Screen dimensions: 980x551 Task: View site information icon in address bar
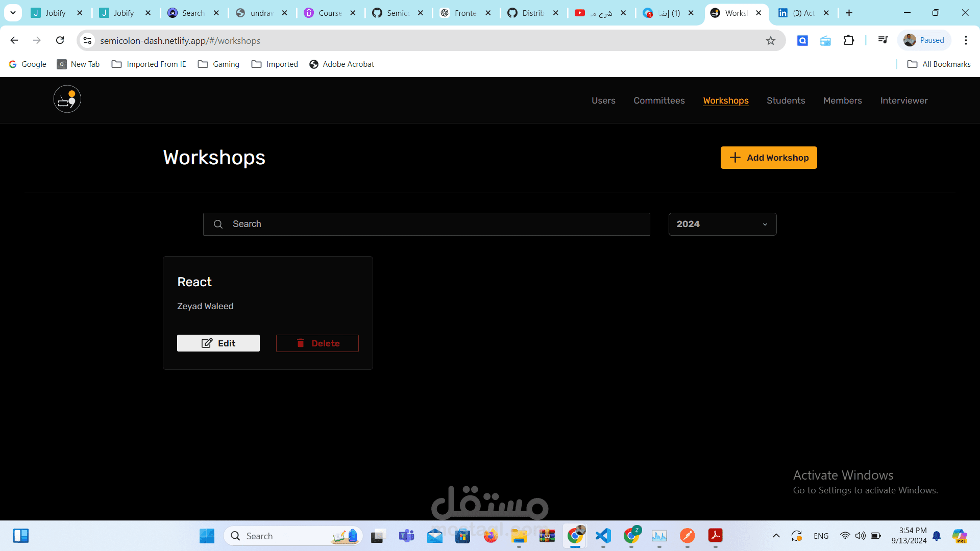pyautogui.click(x=88, y=40)
